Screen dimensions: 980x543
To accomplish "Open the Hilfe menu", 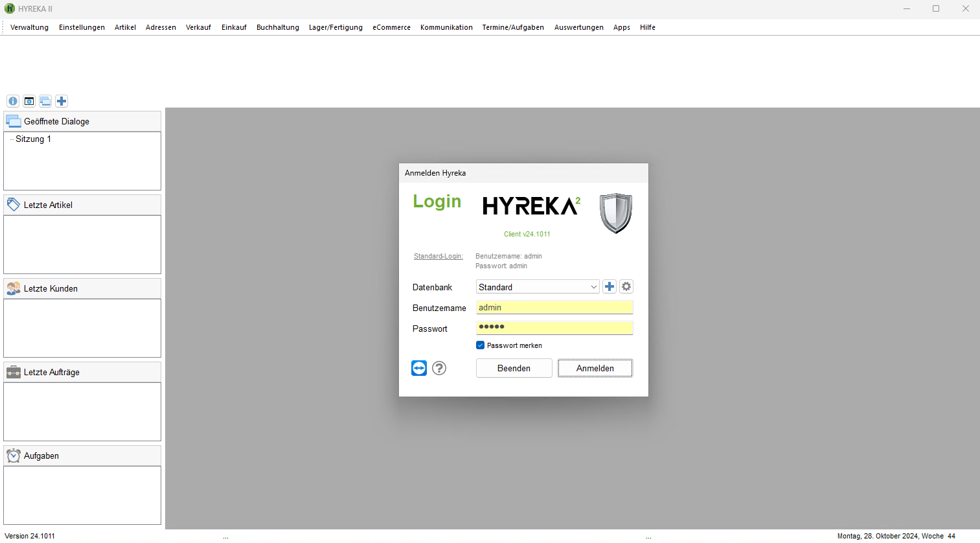I will (648, 27).
